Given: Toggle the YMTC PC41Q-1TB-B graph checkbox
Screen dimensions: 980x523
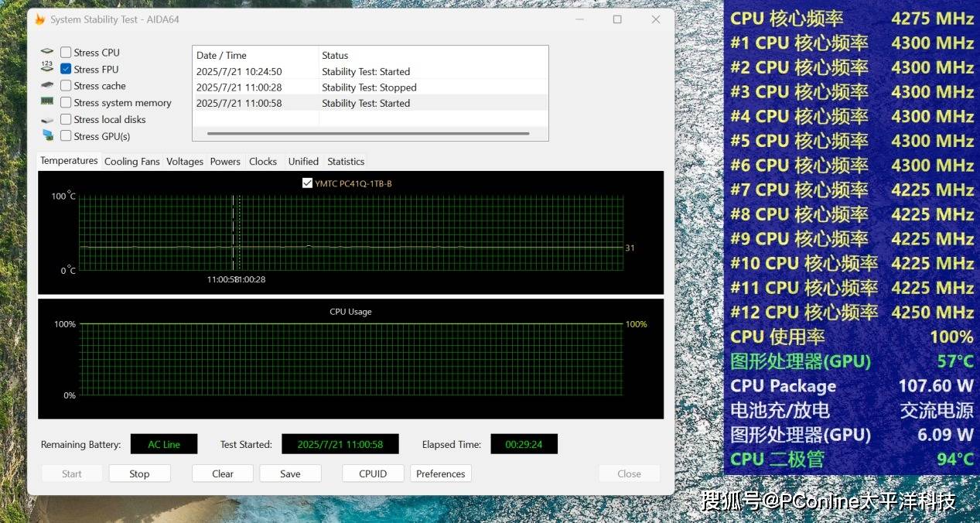Looking at the screenshot, I should pos(307,183).
